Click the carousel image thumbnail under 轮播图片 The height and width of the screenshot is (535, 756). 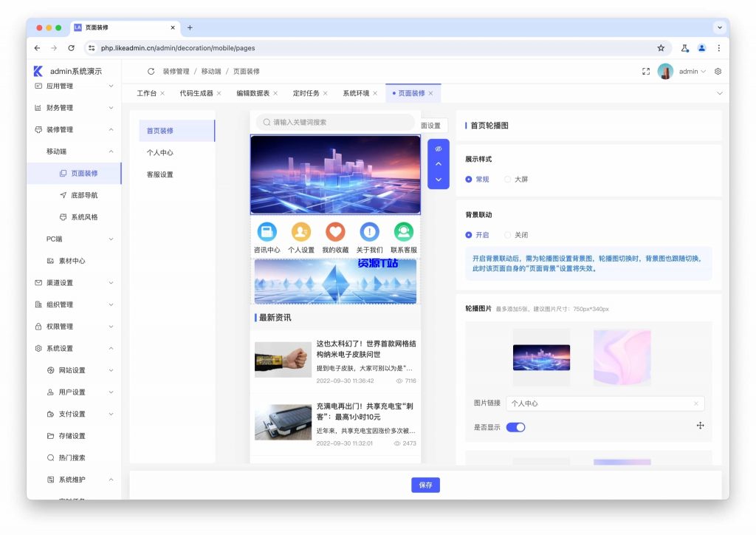click(x=541, y=357)
